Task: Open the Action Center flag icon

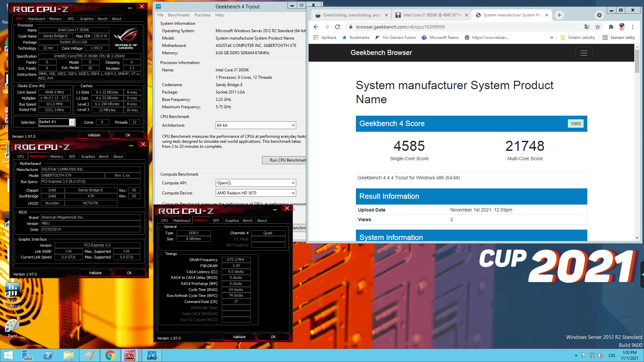Action: tap(584, 355)
